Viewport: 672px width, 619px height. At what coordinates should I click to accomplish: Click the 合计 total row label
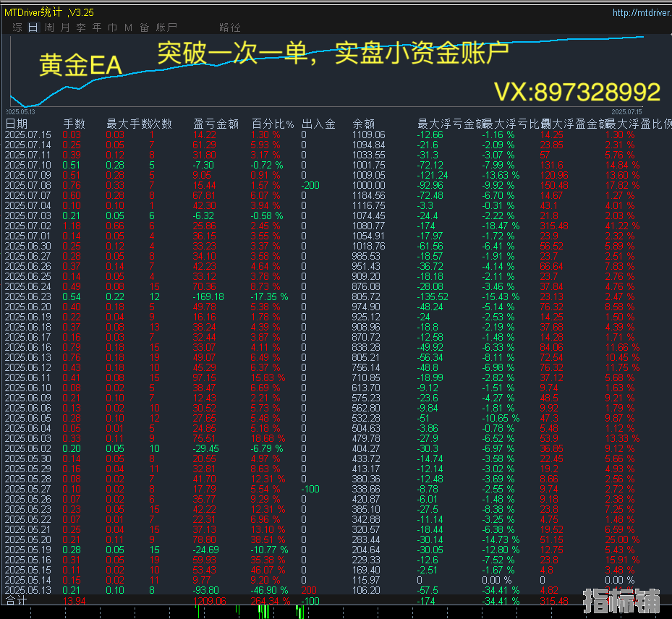point(17,601)
